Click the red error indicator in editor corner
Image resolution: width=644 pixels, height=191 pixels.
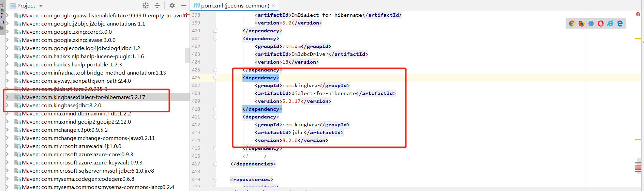(638, 14)
